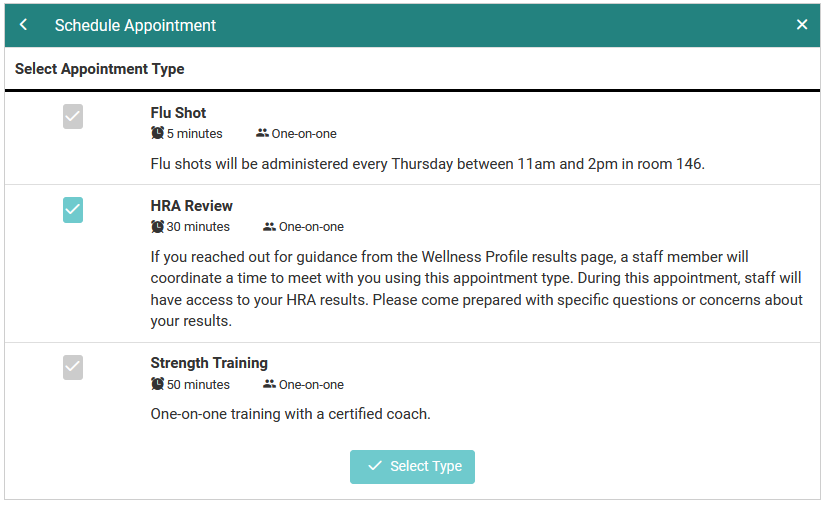Check the Flu Shot checkbox
The height and width of the screenshot is (505, 827).
73,117
